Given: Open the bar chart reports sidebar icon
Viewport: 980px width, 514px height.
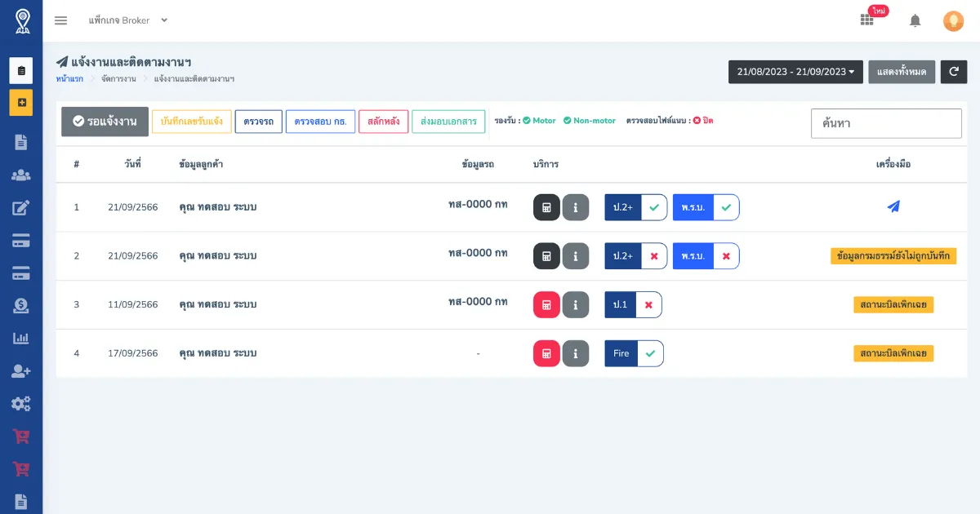Looking at the screenshot, I should pyautogui.click(x=21, y=338).
